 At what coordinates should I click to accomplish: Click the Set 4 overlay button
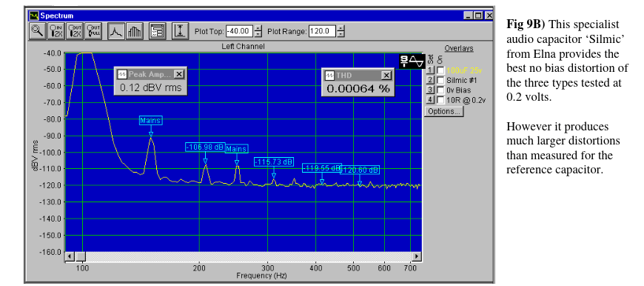pos(430,100)
